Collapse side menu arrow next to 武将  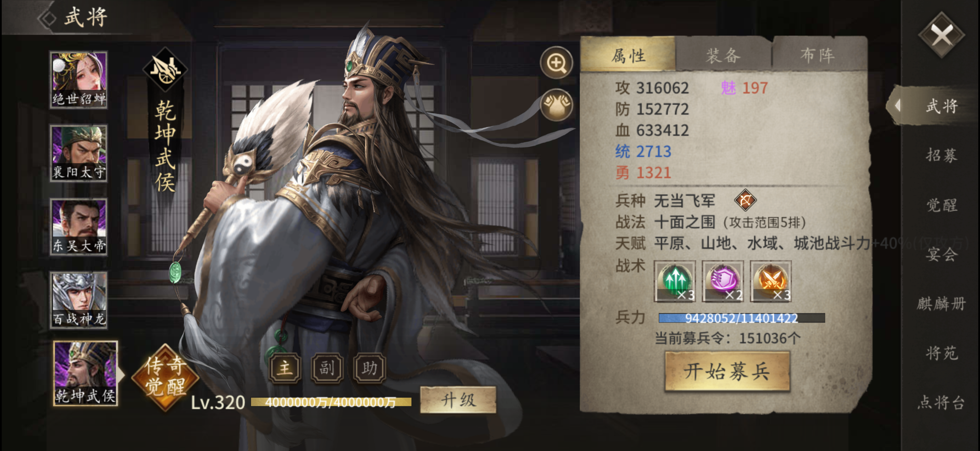[x=897, y=105]
